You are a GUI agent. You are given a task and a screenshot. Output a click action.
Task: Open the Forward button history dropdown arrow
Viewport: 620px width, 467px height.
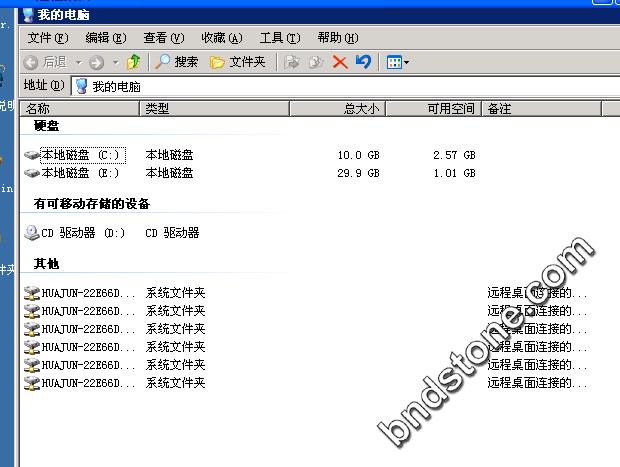click(x=115, y=62)
